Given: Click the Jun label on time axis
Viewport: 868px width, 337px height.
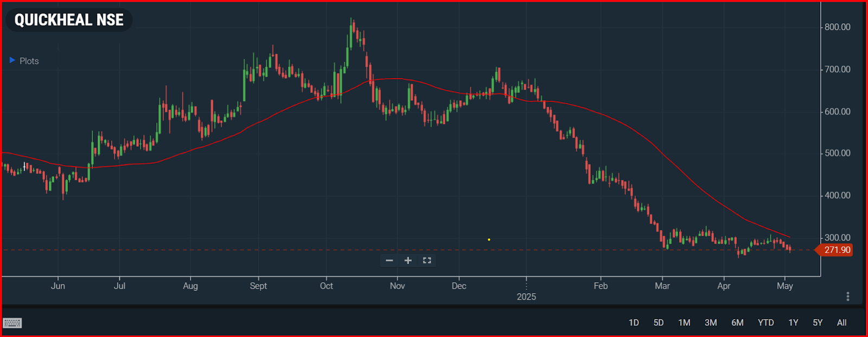Looking at the screenshot, I should click(58, 286).
